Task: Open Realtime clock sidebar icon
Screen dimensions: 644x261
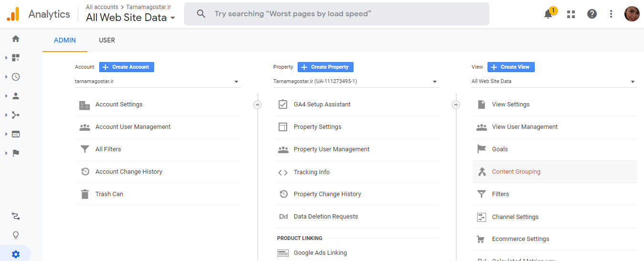Action: (x=16, y=77)
